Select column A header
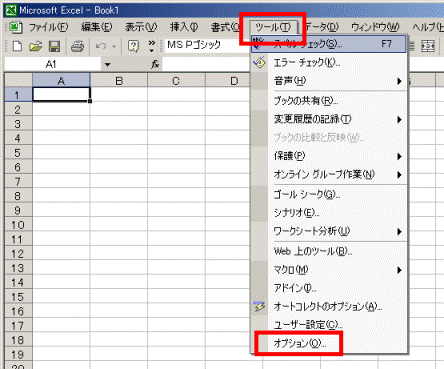The height and width of the screenshot is (369, 444). coord(61,80)
